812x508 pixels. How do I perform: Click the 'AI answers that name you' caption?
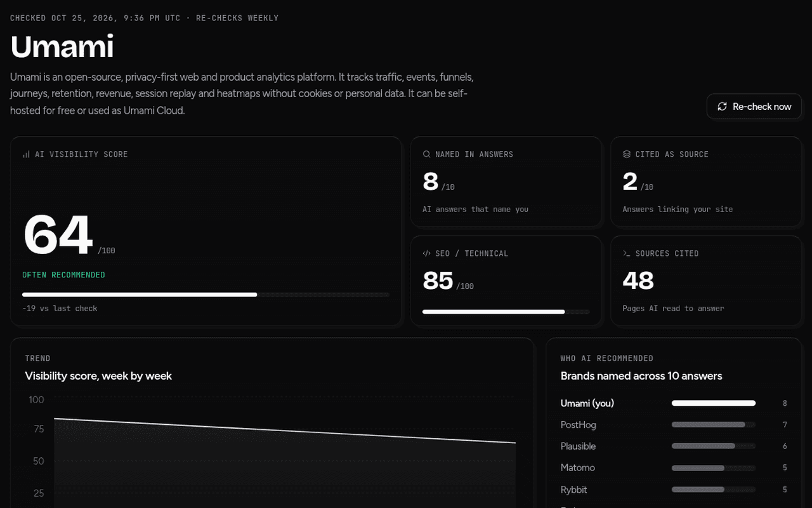coord(475,210)
